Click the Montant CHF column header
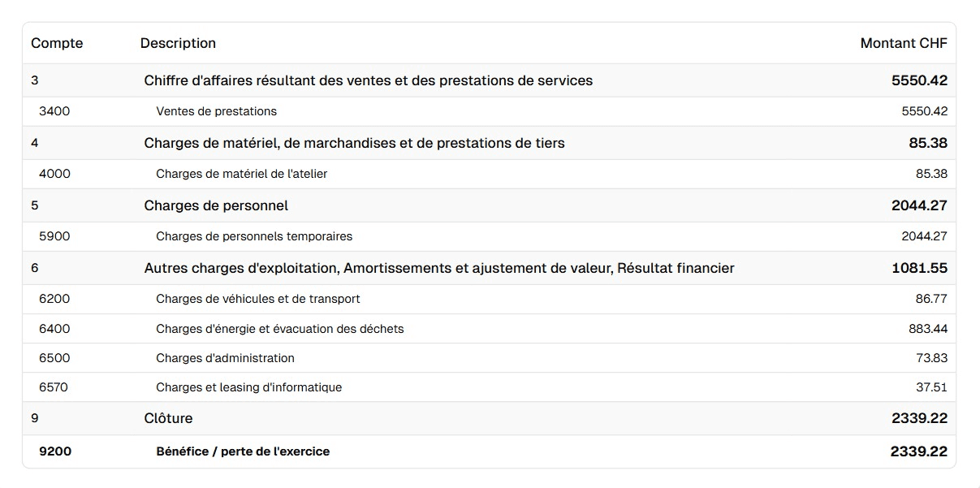 903,43
